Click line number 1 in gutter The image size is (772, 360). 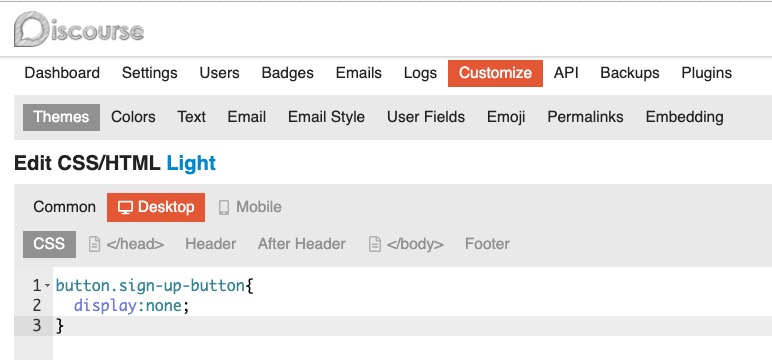click(37, 286)
